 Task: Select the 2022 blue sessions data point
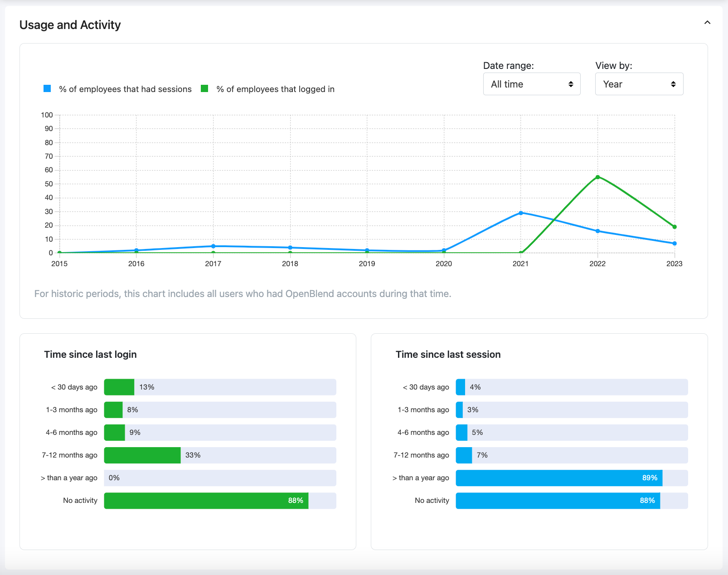[597, 231]
